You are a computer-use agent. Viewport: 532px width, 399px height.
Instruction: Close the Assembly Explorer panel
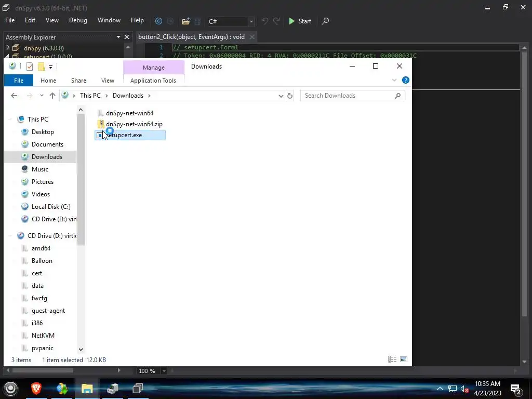pyautogui.click(x=127, y=37)
